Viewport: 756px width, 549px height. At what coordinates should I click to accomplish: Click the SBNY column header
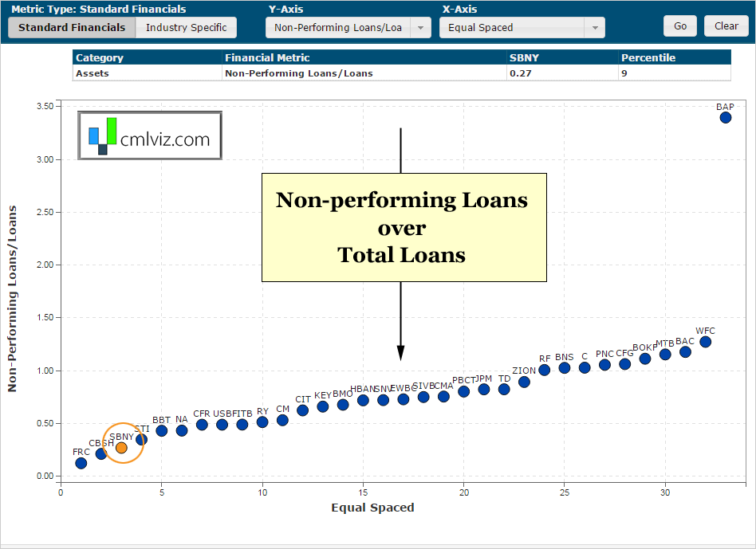pos(562,57)
